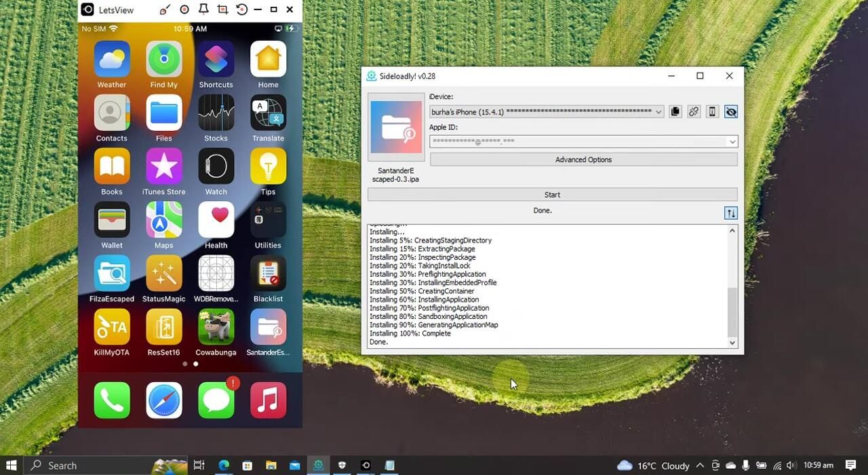Launch the Cowabunga app
The height and width of the screenshot is (475, 868).
(216, 327)
